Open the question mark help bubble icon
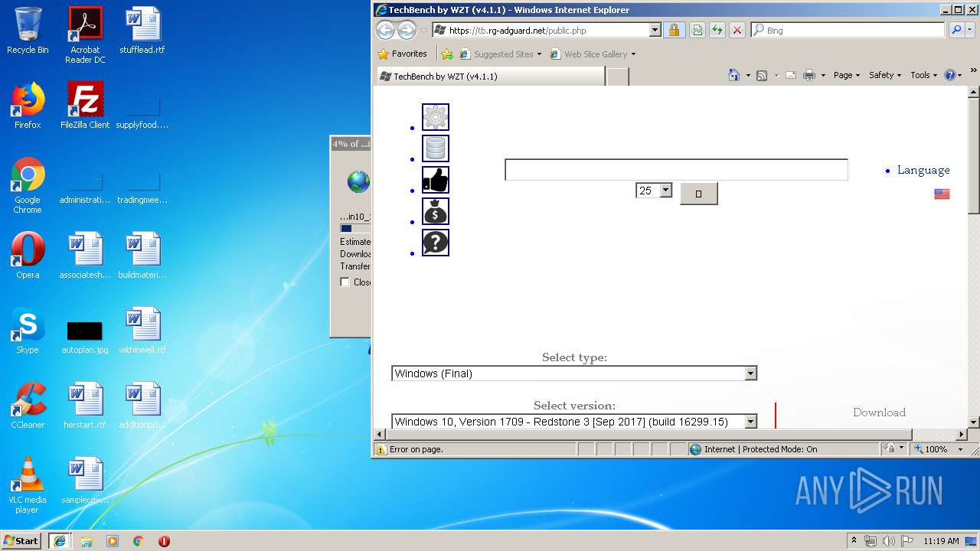Viewport: 980px width, 551px height. click(436, 243)
